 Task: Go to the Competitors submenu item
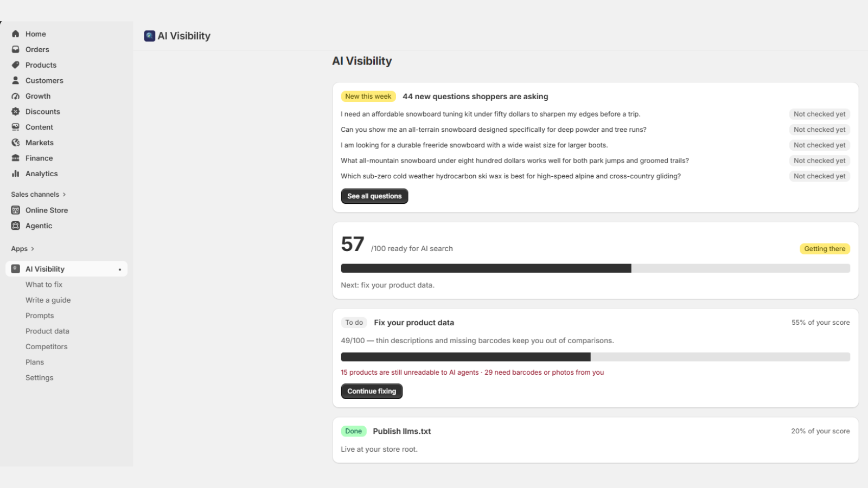(47, 346)
